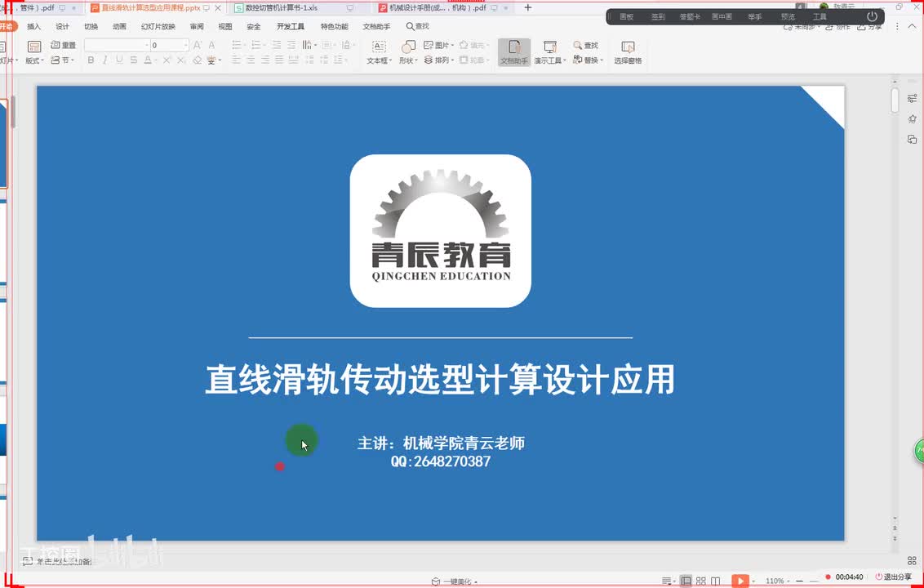
Task: Click the 文档助手 ribbon button
Action: click(514, 52)
